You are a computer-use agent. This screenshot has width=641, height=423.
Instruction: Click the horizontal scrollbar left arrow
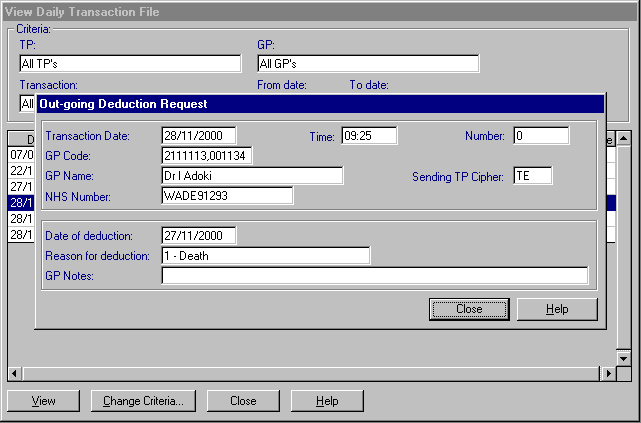[14, 374]
